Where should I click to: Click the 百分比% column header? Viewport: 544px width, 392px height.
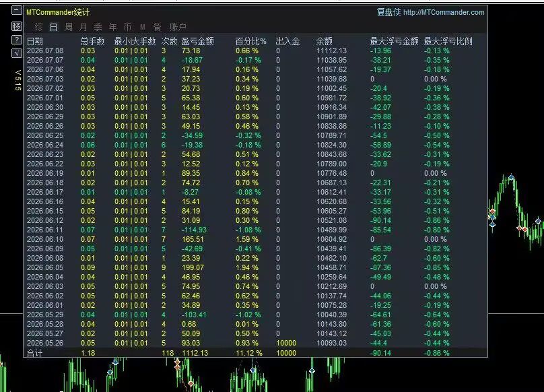[251, 41]
